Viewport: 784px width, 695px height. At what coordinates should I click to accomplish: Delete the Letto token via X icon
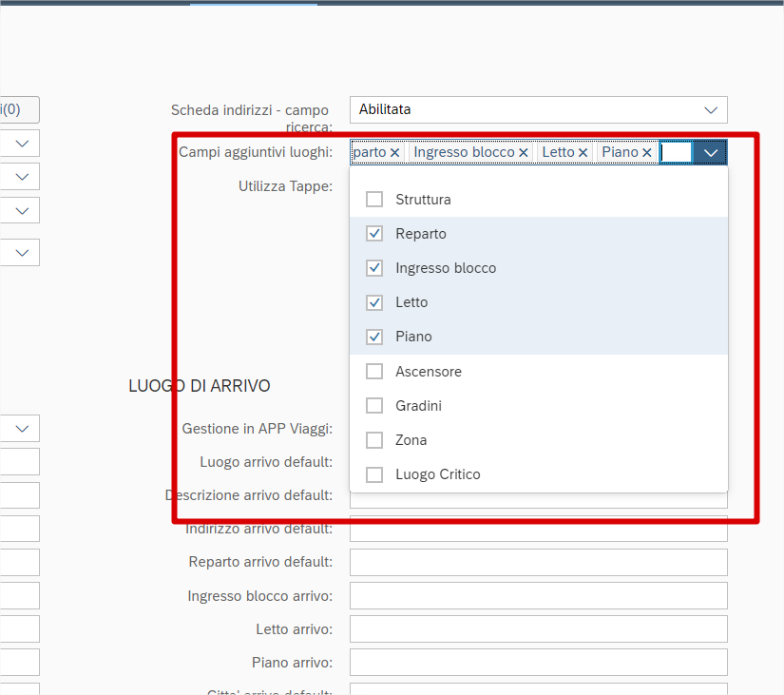583,152
